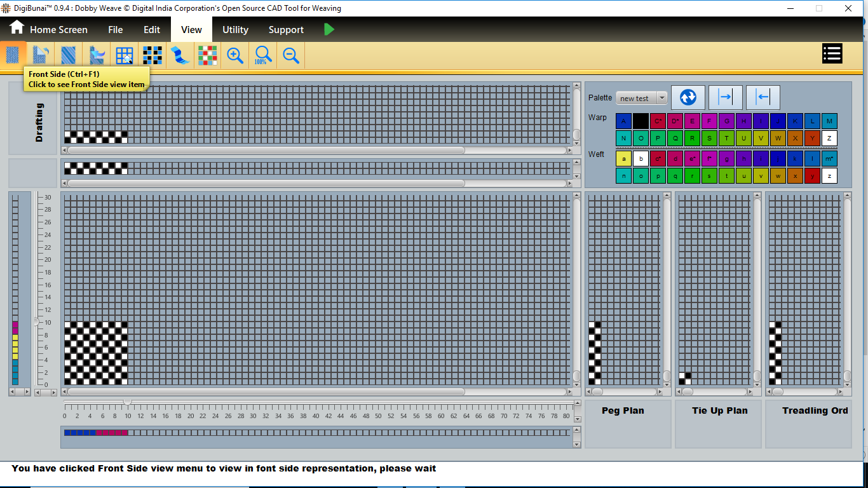Click the black and blue checker pattern icon

tap(152, 55)
